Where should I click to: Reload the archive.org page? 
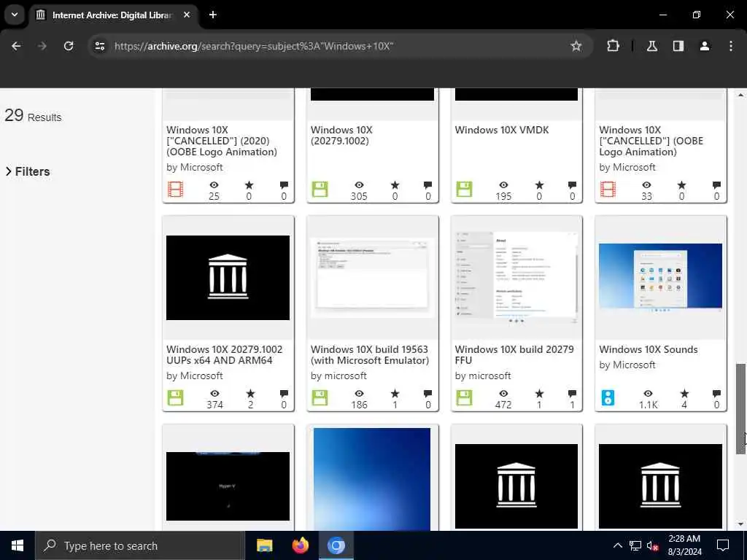pos(69,46)
